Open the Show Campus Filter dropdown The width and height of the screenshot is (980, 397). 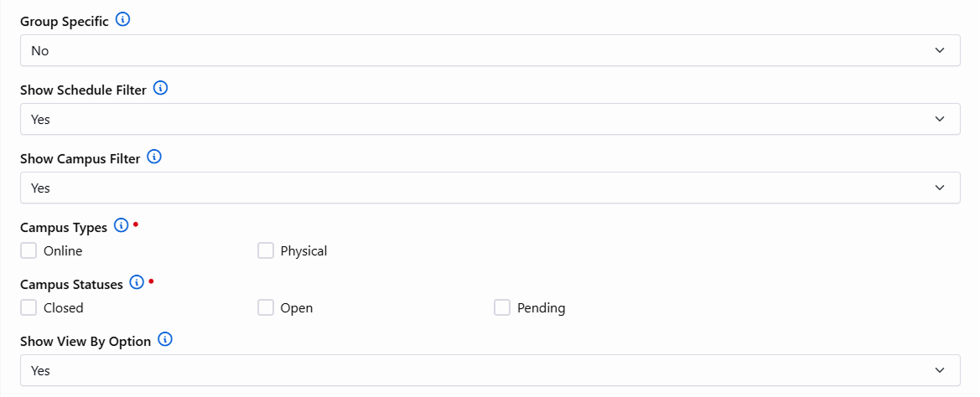(x=490, y=188)
